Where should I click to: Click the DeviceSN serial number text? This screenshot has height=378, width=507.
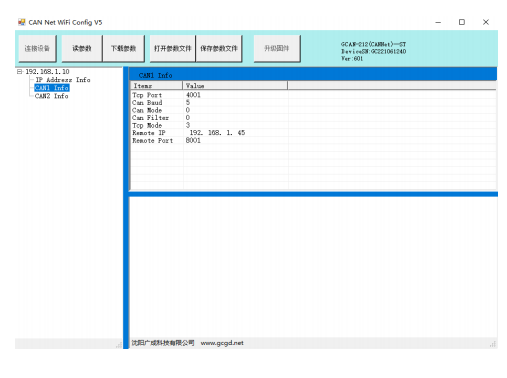[373, 51]
